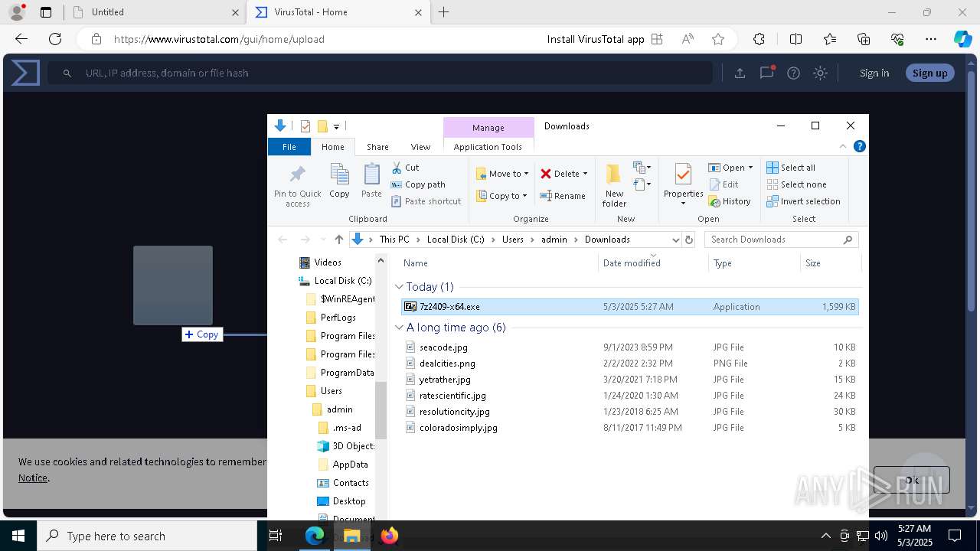Collapse the A long time ago group
This screenshot has width=980, height=551.
pyautogui.click(x=400, y=328)
